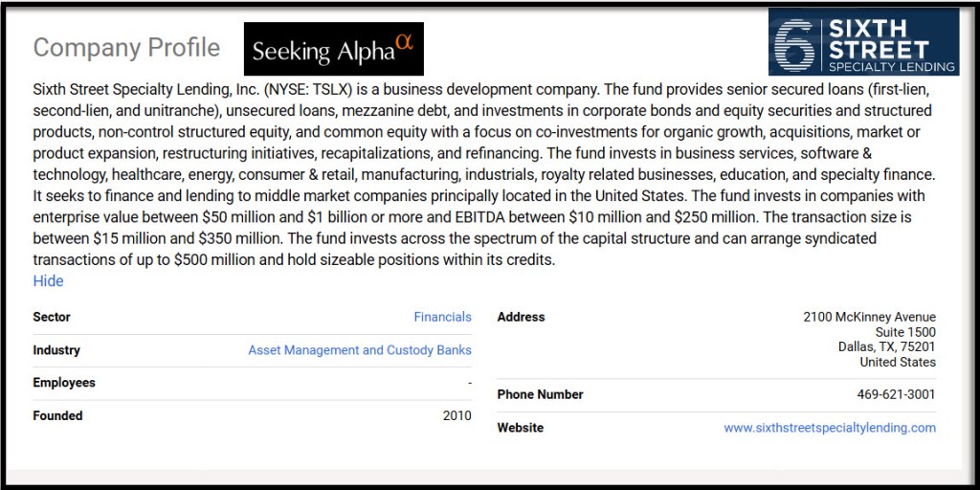
Task: Click the Suite 1500 address line
Action: tap(904, 332)
